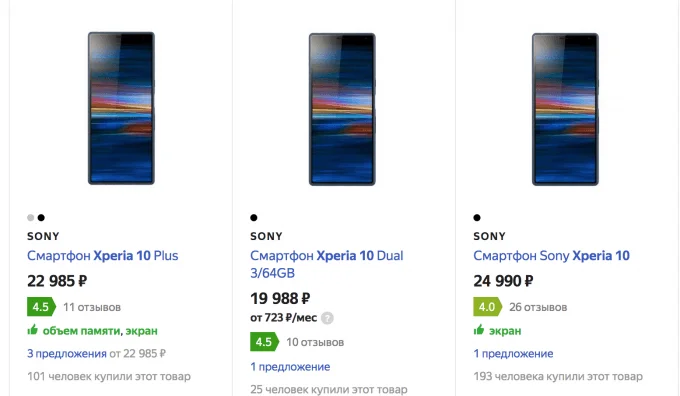Click the 4.5 rating badge for Xperia 10 Plus
The width and height of the screenshot is (680, 396).
(41, 307)
